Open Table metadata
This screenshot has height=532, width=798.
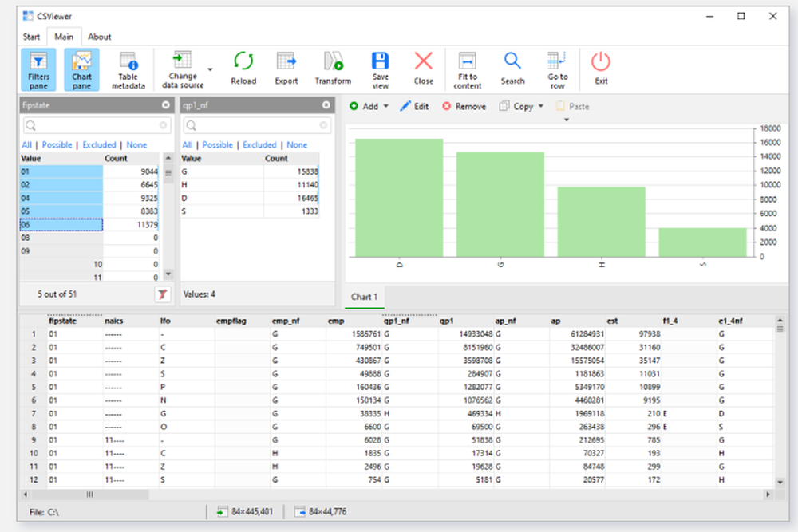pyautogui.click(x=128, y=69)
